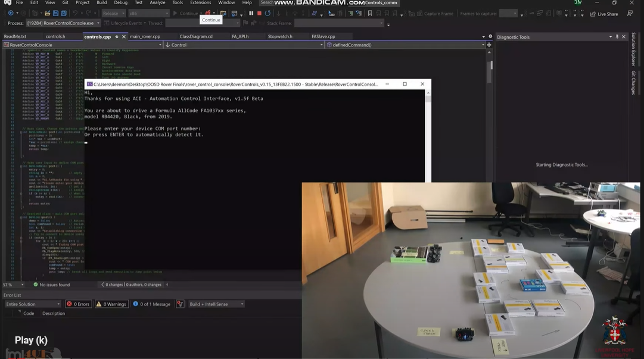
Task: Click the Error List filter funnel icon
Action: tap(179, 304)
